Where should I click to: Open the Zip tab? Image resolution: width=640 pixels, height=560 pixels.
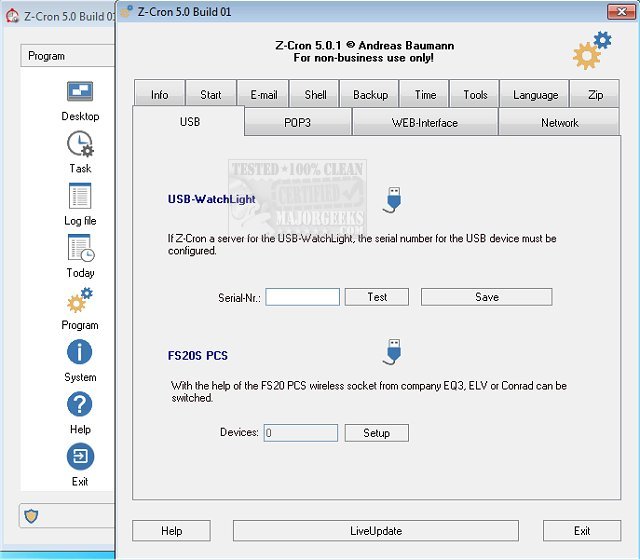click(x=595, y=95)
